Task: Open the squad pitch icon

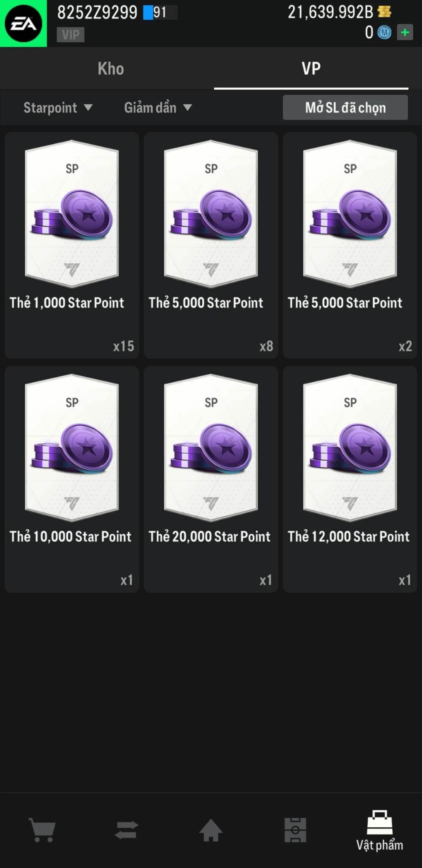Action: point(295,830)
